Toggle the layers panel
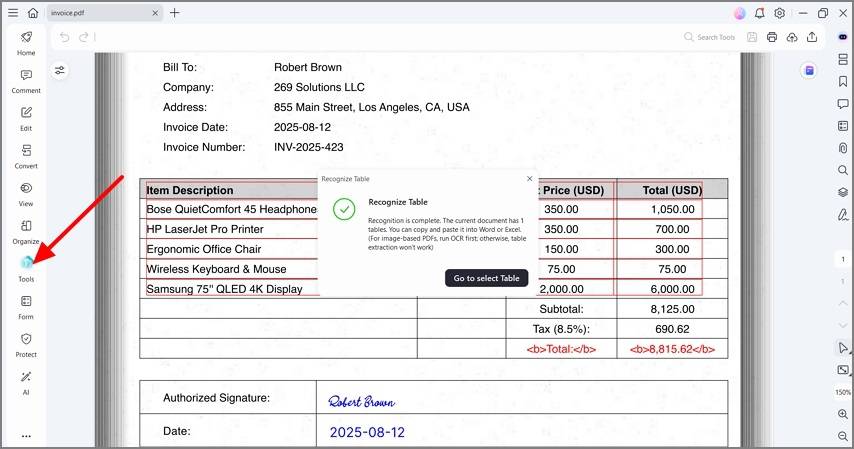854x449 pixels. click(x=843, y=192)
